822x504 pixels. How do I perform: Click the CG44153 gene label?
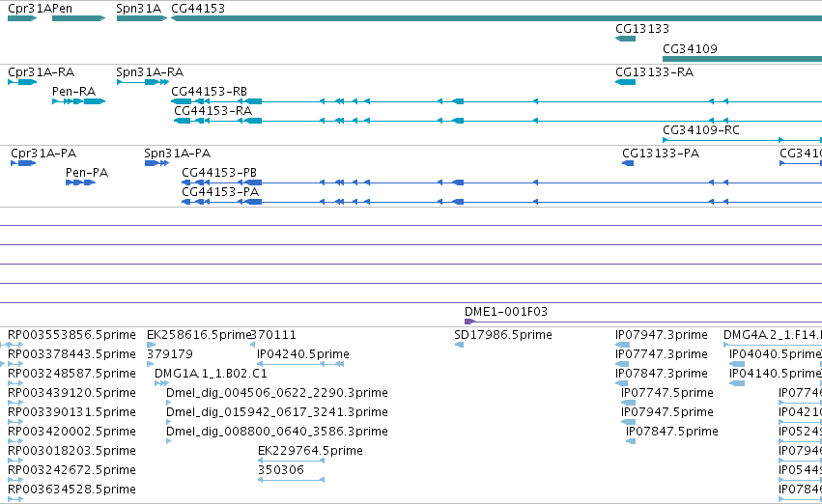(198, 9)
